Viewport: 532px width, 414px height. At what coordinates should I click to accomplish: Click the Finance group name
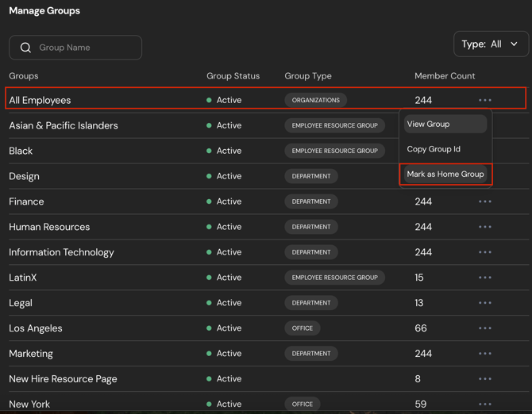point(26,201)
